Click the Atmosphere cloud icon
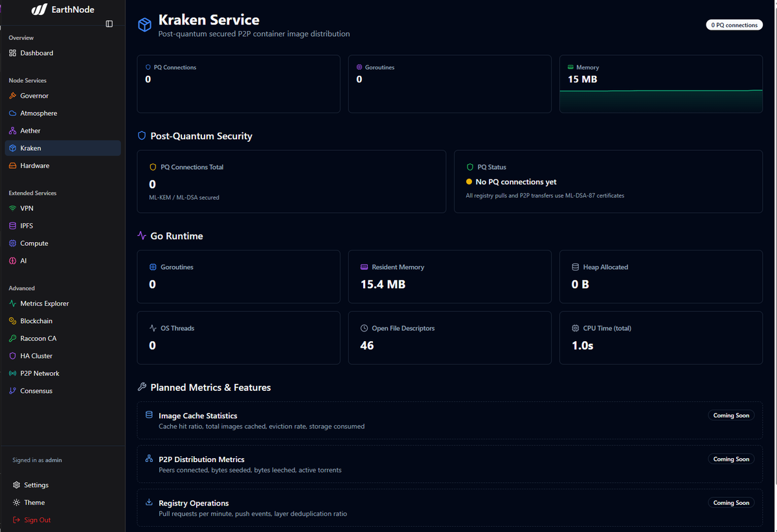This screenshot has width=777, height=532. click(13, 113)
